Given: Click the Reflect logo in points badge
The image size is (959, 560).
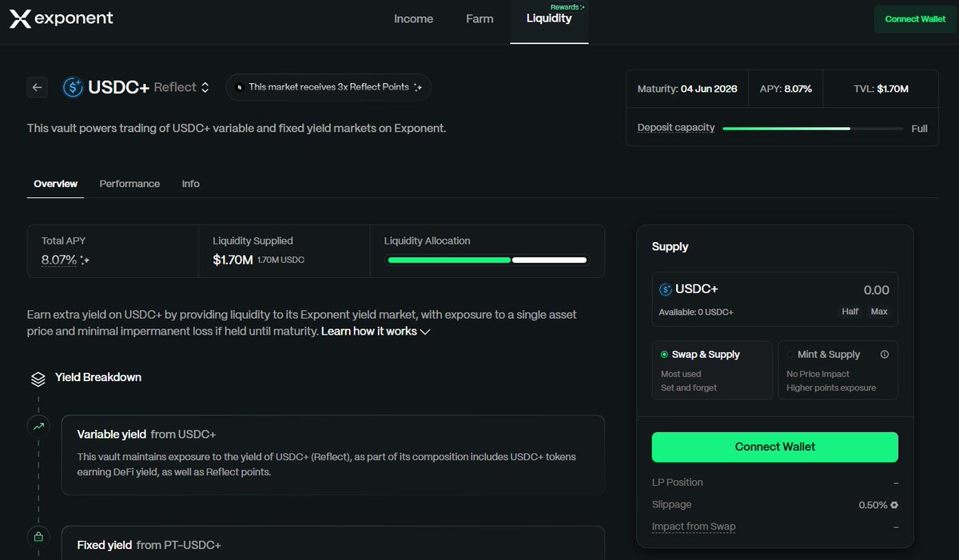Looking at the screenshot, I should [240, 87].
